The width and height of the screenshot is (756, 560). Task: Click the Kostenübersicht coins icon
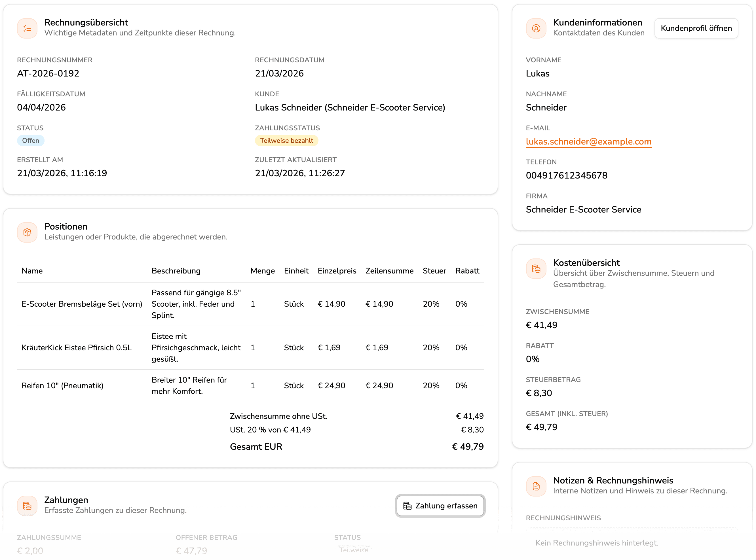pos(536,268)
